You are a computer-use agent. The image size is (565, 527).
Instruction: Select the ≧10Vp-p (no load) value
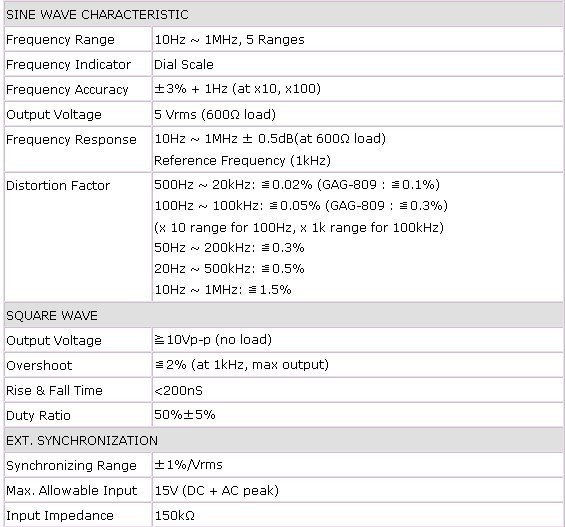click(x=213, y=340)
